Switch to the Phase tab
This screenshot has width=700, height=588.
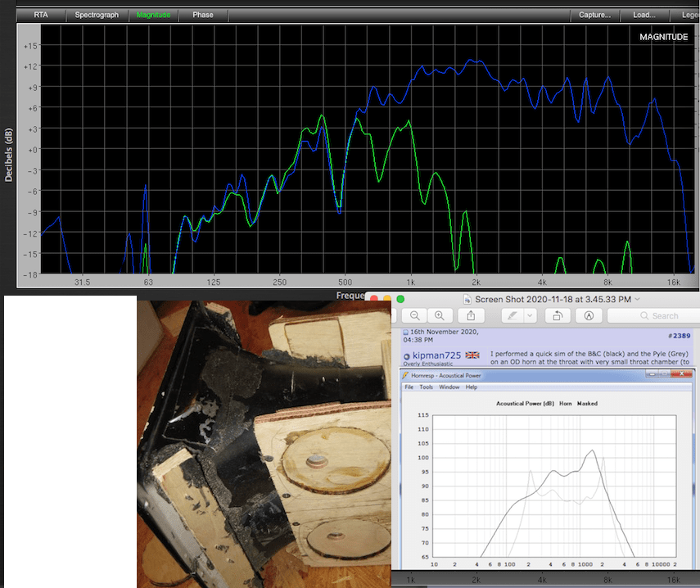pos(203,15)
